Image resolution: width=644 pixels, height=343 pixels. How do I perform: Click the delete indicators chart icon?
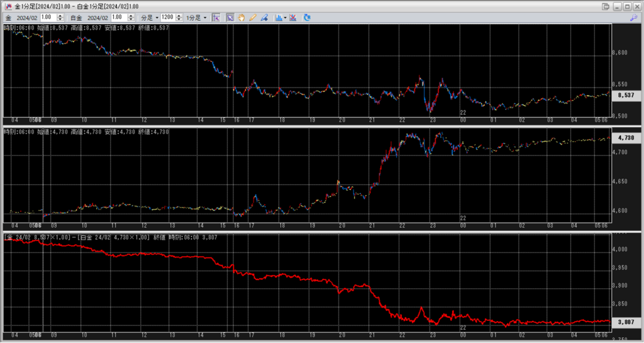[x=293, y=18]
